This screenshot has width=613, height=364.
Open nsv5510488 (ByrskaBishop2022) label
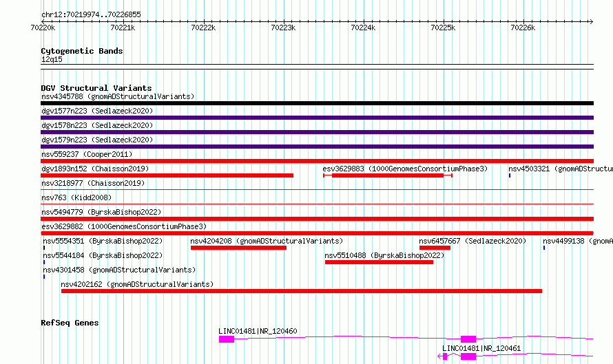click(x=384, y=255)
